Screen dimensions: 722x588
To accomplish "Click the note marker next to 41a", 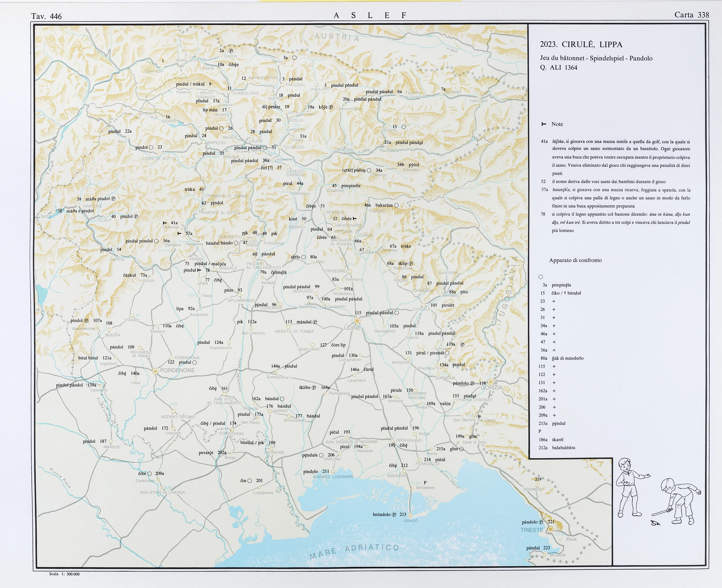I will (165, 223).
